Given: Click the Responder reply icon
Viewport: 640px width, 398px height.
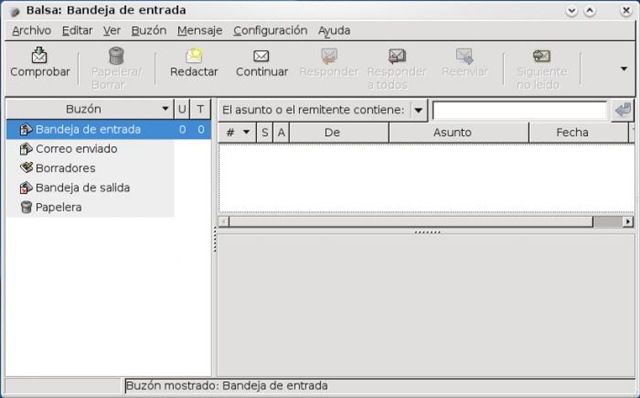Looking at the screenshot, I should pos(329,56).
